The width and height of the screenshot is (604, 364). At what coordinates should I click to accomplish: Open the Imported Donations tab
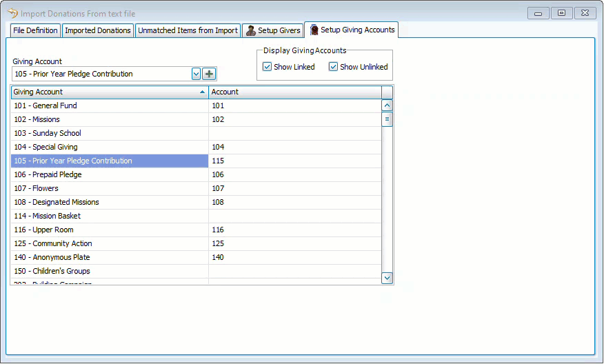click(98, 30)
